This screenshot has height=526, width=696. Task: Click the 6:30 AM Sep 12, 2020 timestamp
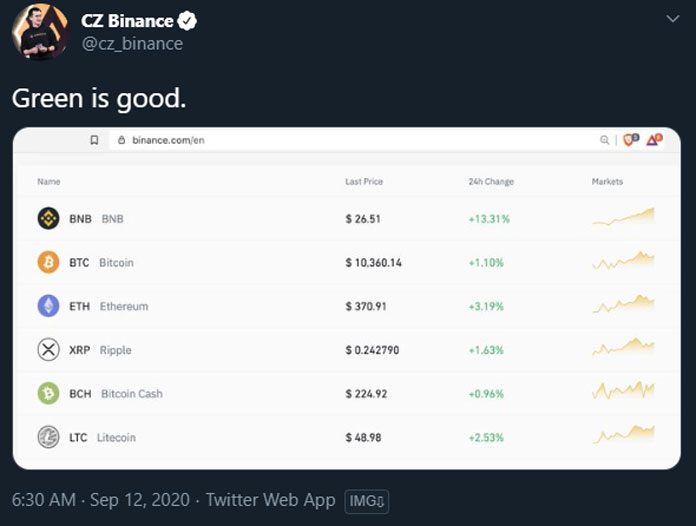pos(101,500)
